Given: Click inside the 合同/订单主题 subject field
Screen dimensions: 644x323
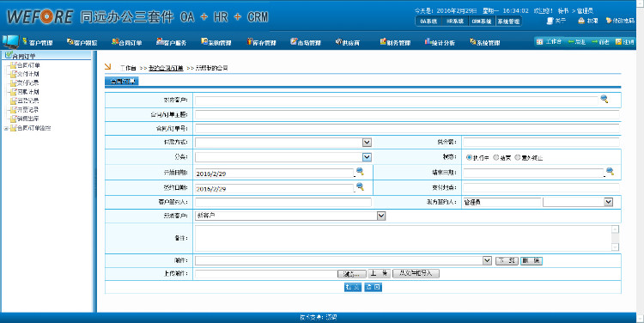Looking at the screenshot, I should tap(407, 114).
